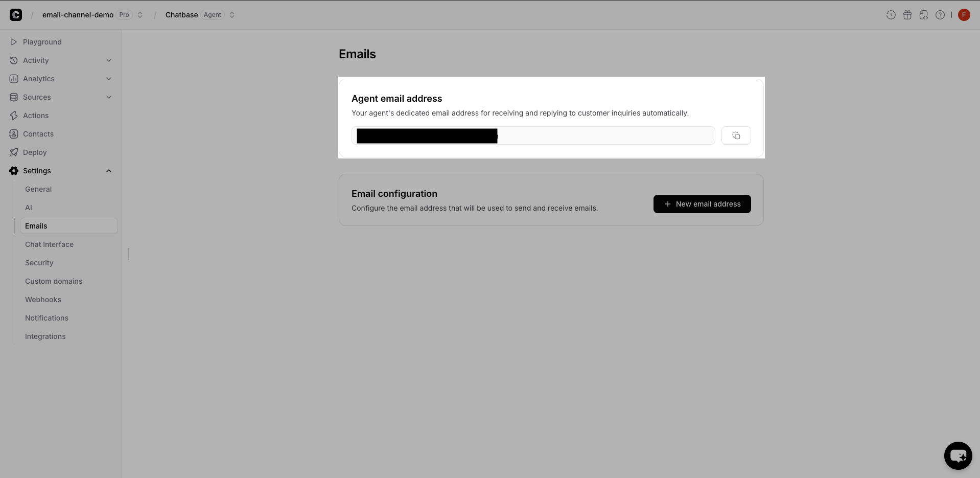This screenshot has width=980, height=478.
Task: Switch to the Chat Interface settings tab
Action: (49, 244)
